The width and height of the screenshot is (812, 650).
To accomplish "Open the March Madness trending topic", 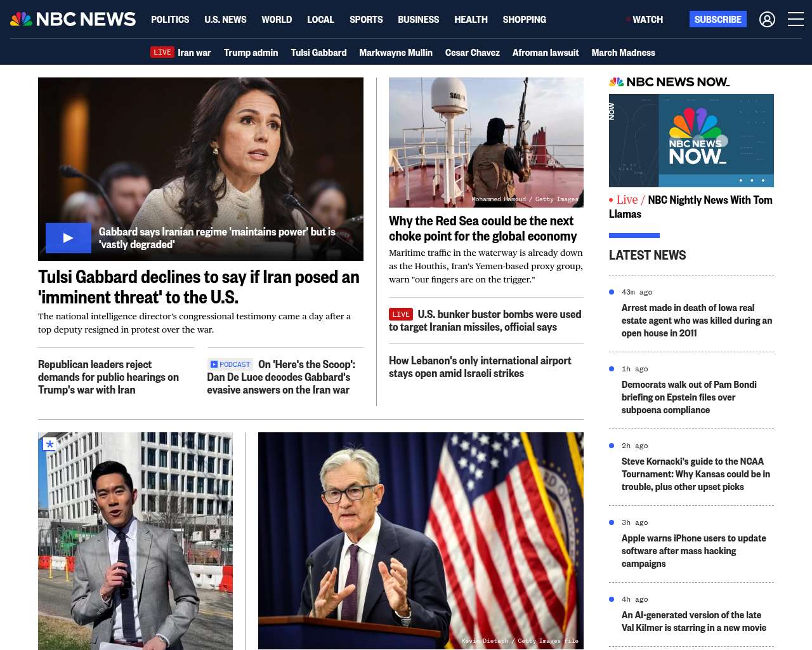I will click(x=623, y=53).
